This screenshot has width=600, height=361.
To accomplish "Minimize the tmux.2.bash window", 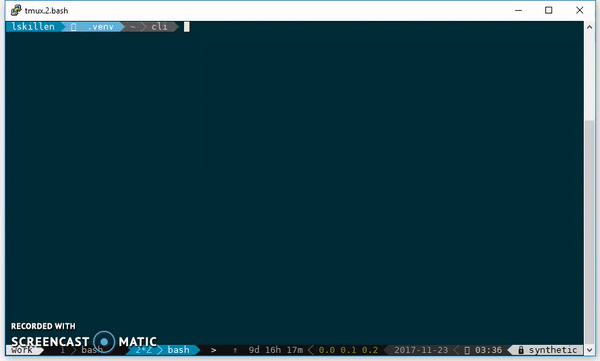I will pyautogui.click(x=518, y=10).
